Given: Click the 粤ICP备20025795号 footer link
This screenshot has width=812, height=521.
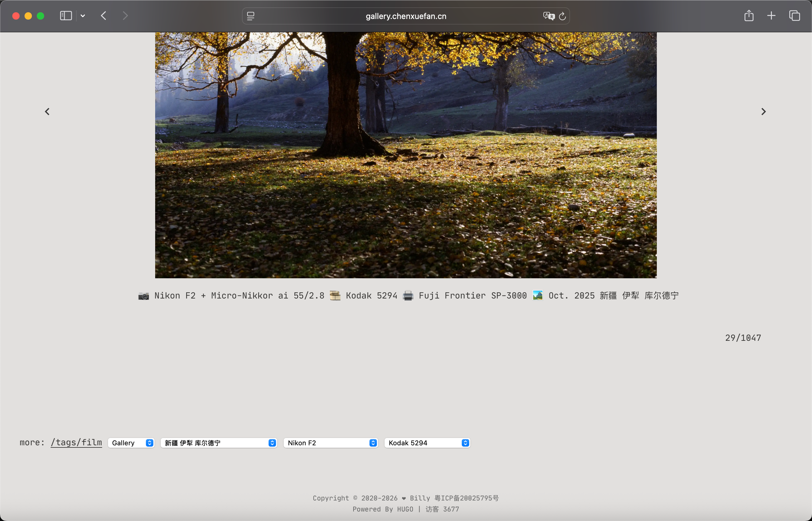Looking at the screenshot, I should pos(466,498).
